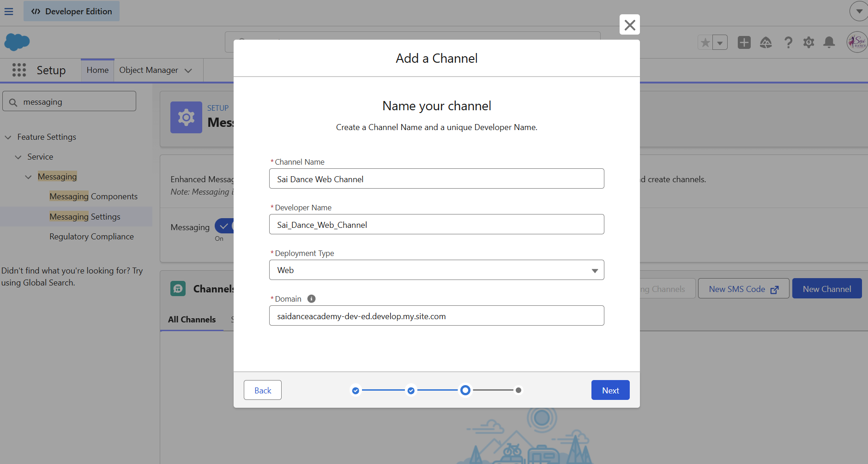Select the All Channels tab
Image resolution: width=868 pixels, height=464 pixels.
(192, 319)
